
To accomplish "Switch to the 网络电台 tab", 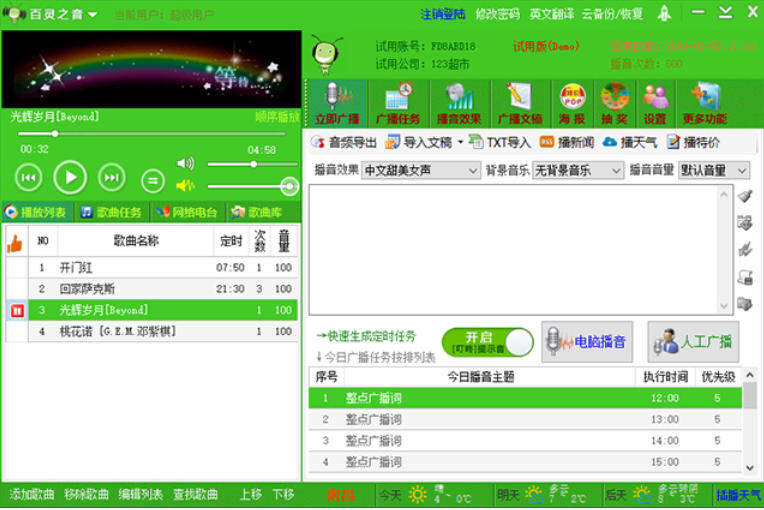I will 188,212.
